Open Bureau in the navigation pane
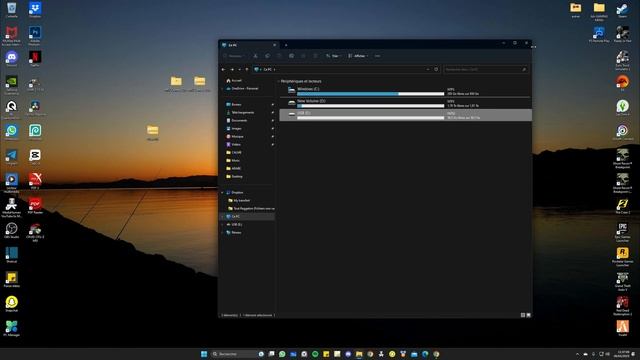640x360 pixels. (234, 104)
